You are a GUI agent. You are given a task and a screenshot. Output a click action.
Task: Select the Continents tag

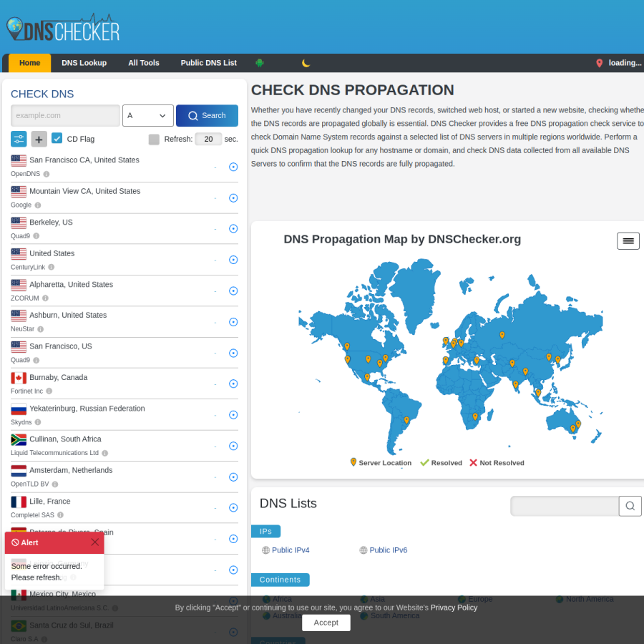[x=280, y=580]
